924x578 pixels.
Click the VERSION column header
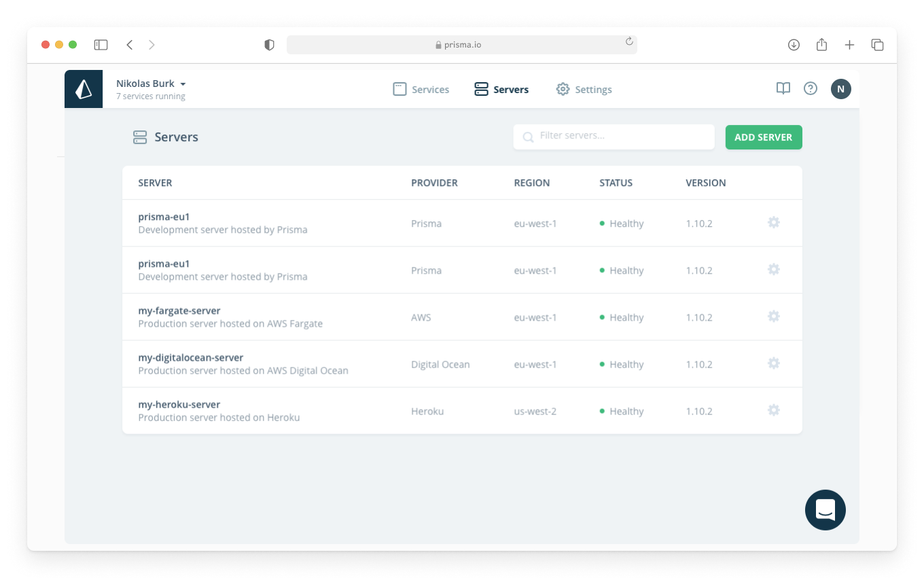click(706, 183)
